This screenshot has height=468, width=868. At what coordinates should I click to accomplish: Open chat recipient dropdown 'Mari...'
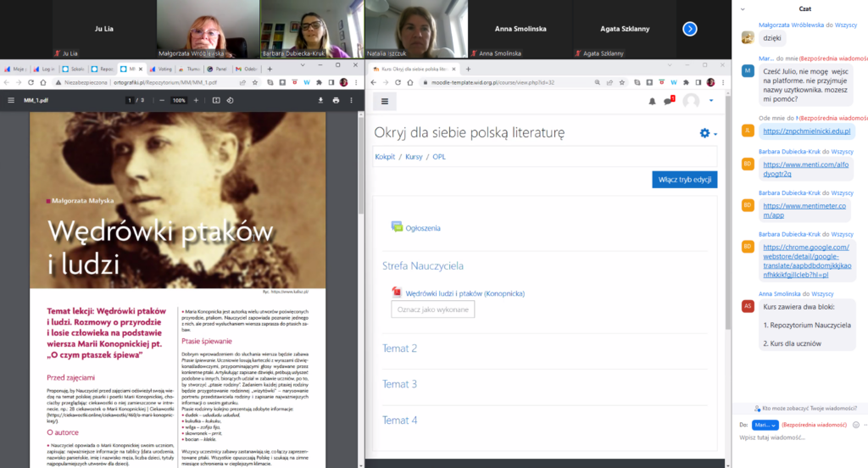click(764, 424)
